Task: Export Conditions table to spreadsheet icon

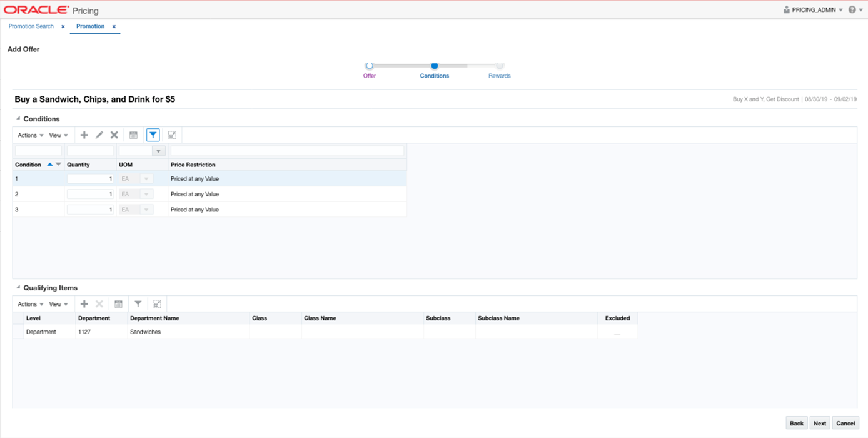Action: pyautogui.click(x=133, y=135)
